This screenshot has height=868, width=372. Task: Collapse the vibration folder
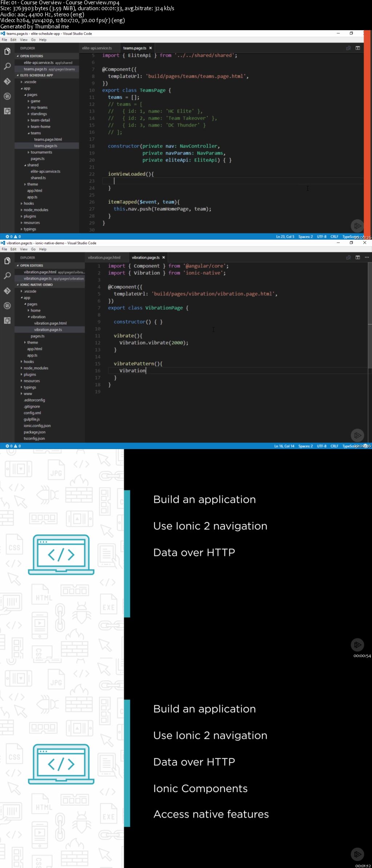pyautogui.click(x=38, y=317)
